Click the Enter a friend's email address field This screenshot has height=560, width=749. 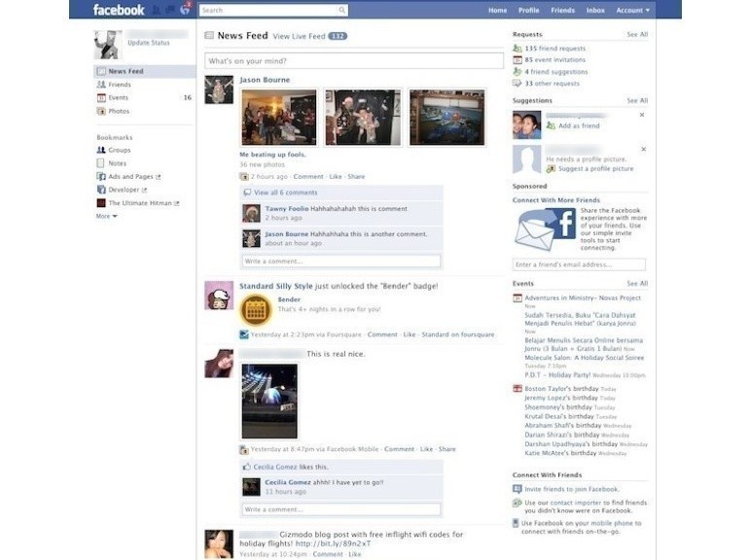click(x=579, y=264)
